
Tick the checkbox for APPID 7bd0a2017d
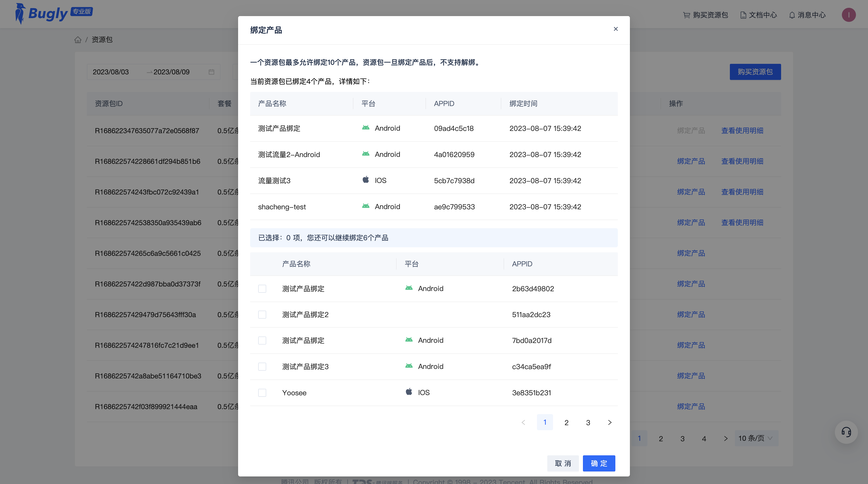(262, 341)
